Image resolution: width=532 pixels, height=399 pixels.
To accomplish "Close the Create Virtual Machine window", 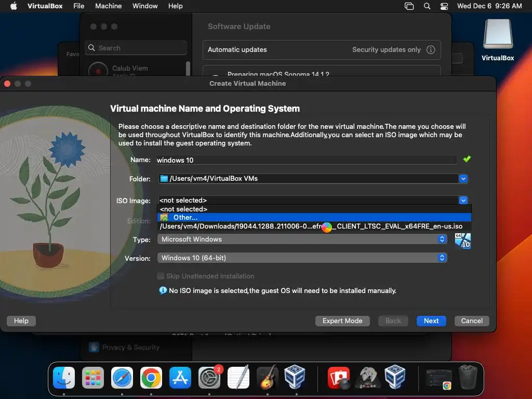I will coord(7,84).
